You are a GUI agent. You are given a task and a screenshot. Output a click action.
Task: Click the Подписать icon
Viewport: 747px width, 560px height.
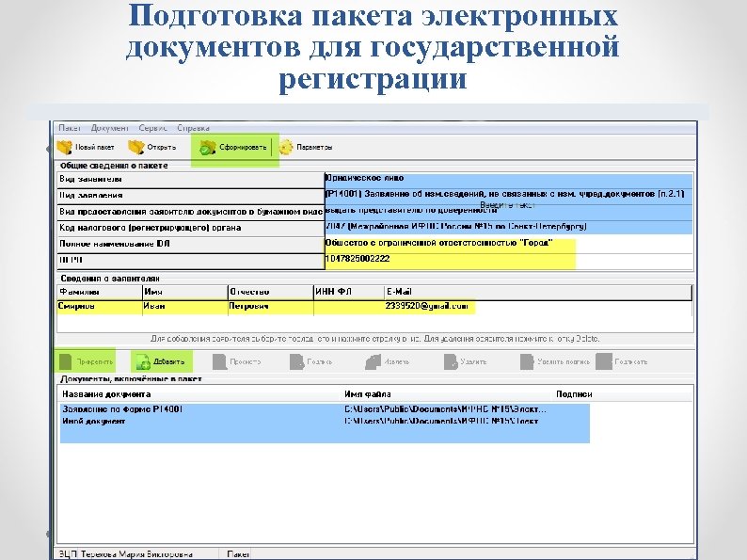pos(604,361)
